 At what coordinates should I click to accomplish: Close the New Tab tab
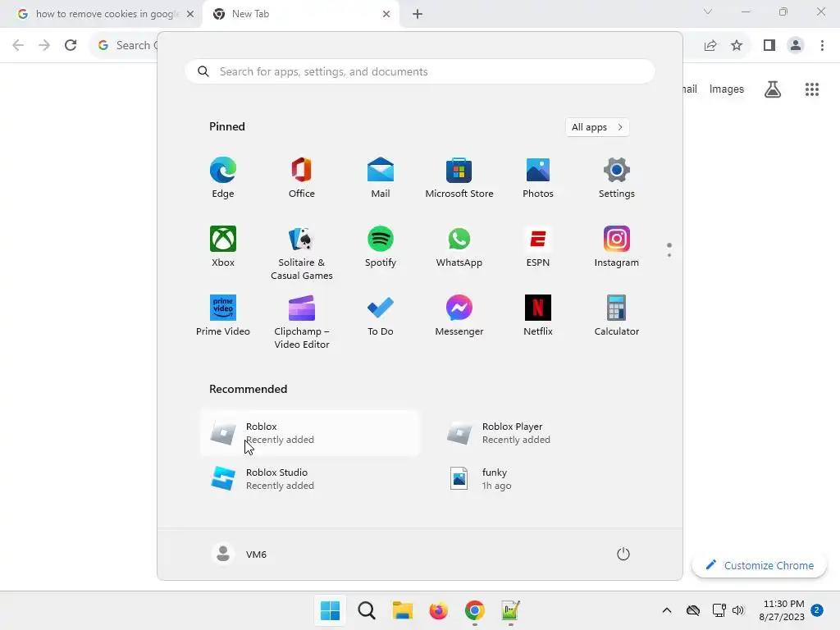(x=386, y=14)
